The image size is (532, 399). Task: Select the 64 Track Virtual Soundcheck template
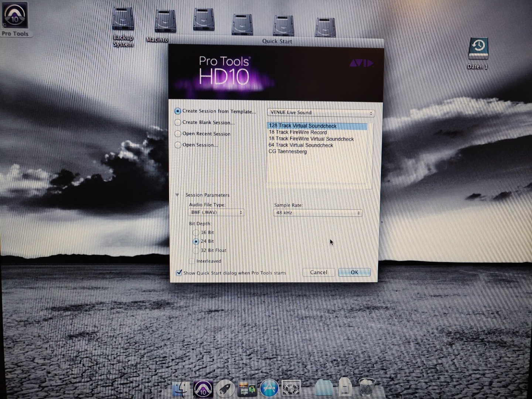301,145
